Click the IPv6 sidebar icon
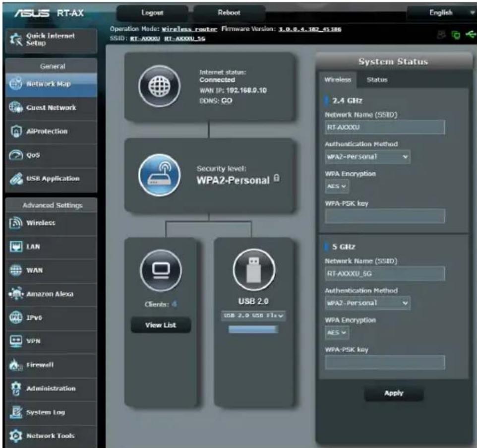This screenshot has height=448, width=477. tap(16, 317)
